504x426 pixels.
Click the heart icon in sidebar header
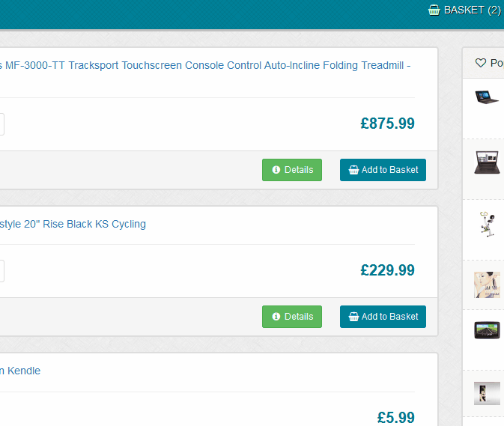point(481,63)
